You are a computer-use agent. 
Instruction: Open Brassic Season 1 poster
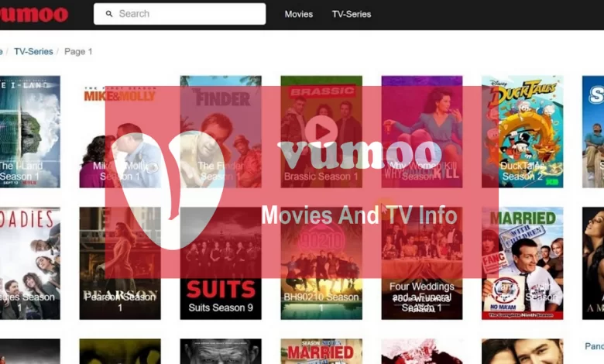click(x=321, y=132)
